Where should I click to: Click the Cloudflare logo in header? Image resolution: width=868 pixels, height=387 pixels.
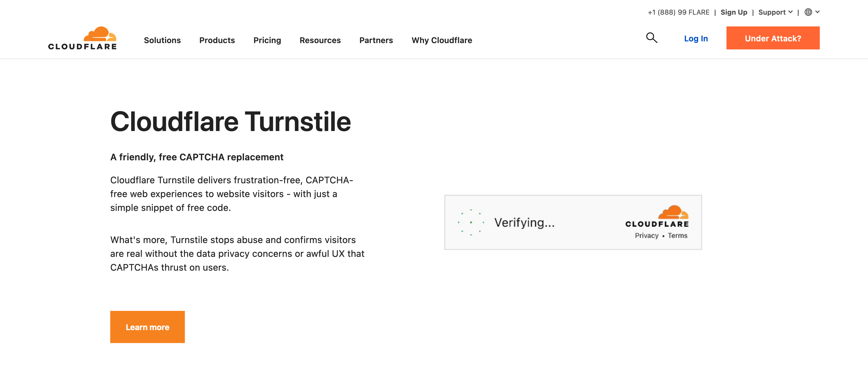coord(82,38)
